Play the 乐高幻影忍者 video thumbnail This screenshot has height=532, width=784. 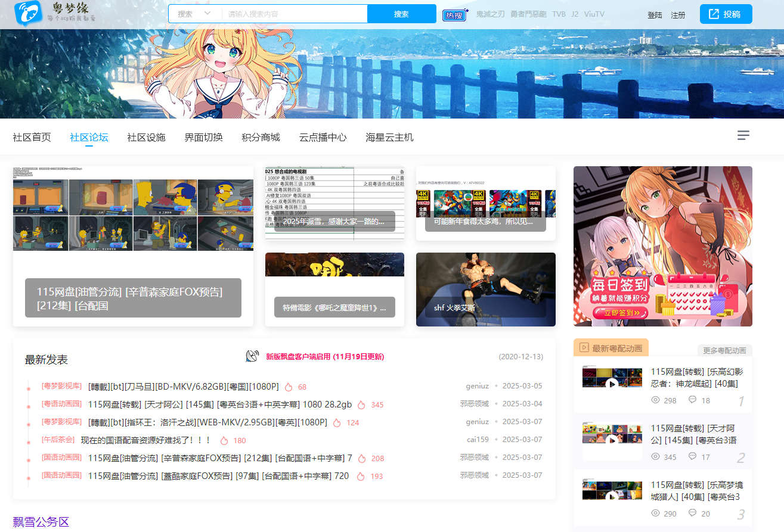[x=612, y=384]
